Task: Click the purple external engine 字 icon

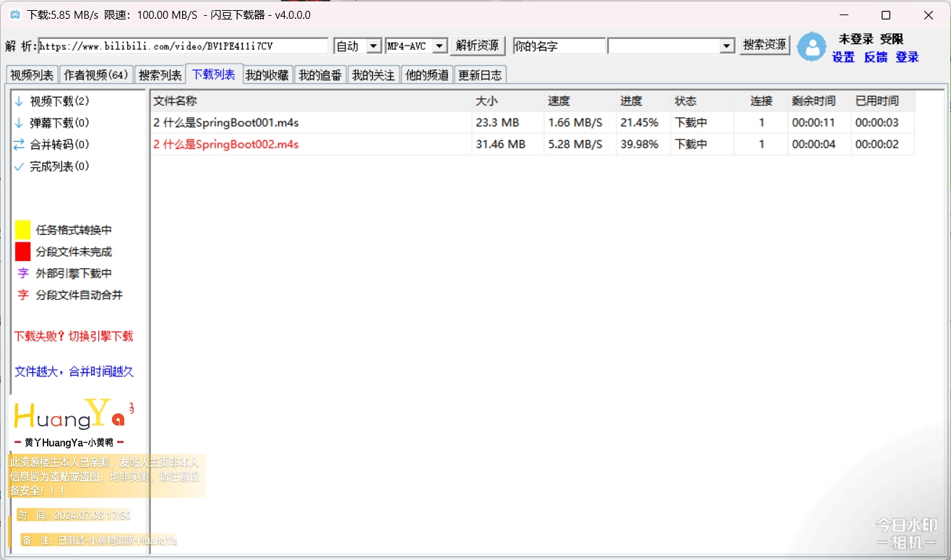Action: pyautogui.click(x=23, y=274)
